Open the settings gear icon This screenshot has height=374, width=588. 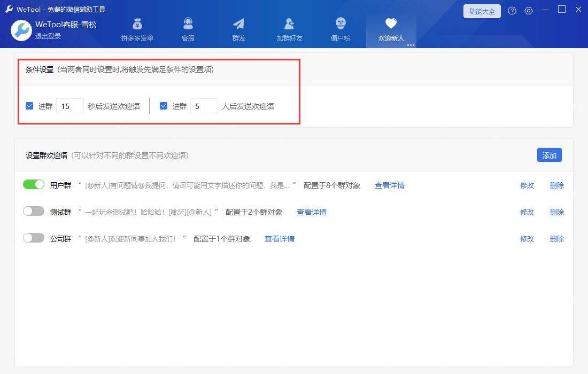[x=528, y=11]
